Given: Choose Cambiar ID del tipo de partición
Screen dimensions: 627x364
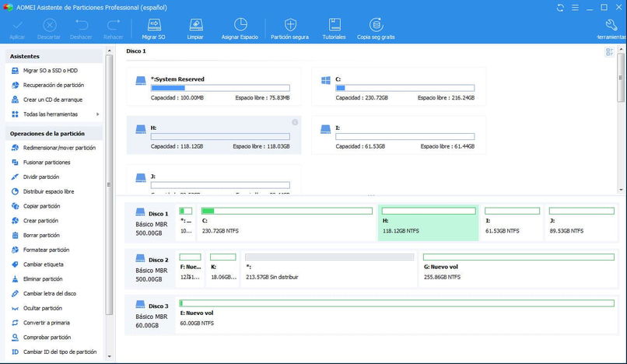Looking at the screenshot, I should pos(60,352).
